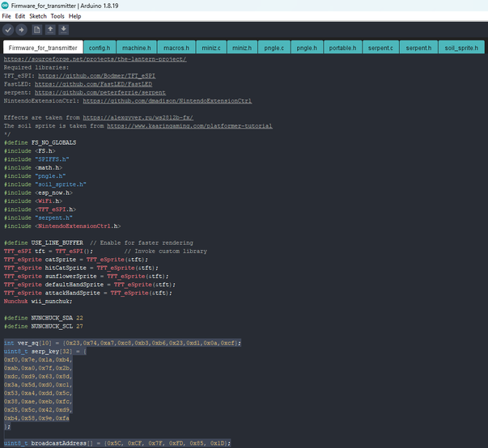Click the '#define NUNCHUCK_SDA 22' line
Image resolution: width=488 pixels, height=448 pixels.
click(x=44, y=318)
